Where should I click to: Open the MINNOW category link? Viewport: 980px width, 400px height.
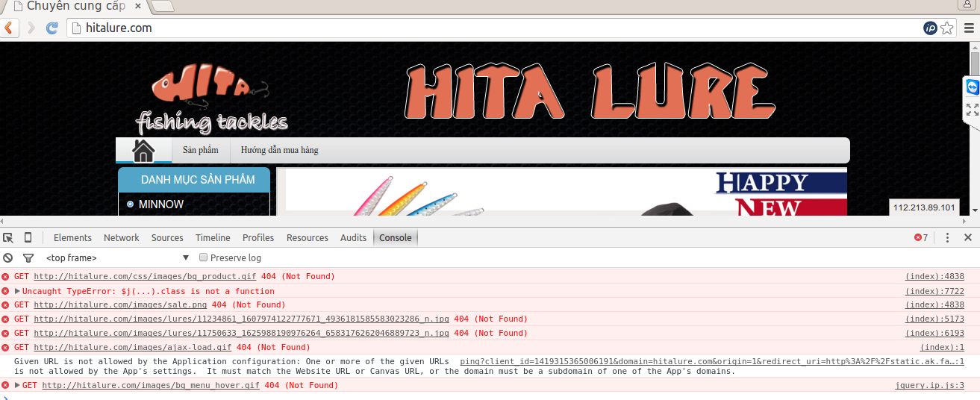[x=161, y=204]
